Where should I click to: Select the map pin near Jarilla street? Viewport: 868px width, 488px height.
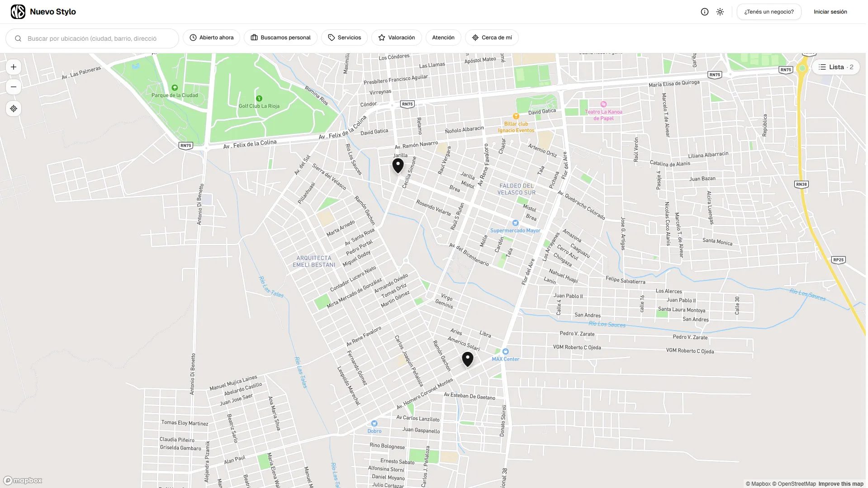pos(398,166)
